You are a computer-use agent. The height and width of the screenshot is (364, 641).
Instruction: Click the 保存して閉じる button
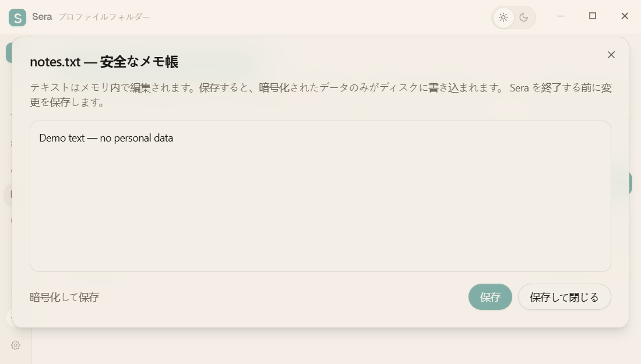point(564,297)
